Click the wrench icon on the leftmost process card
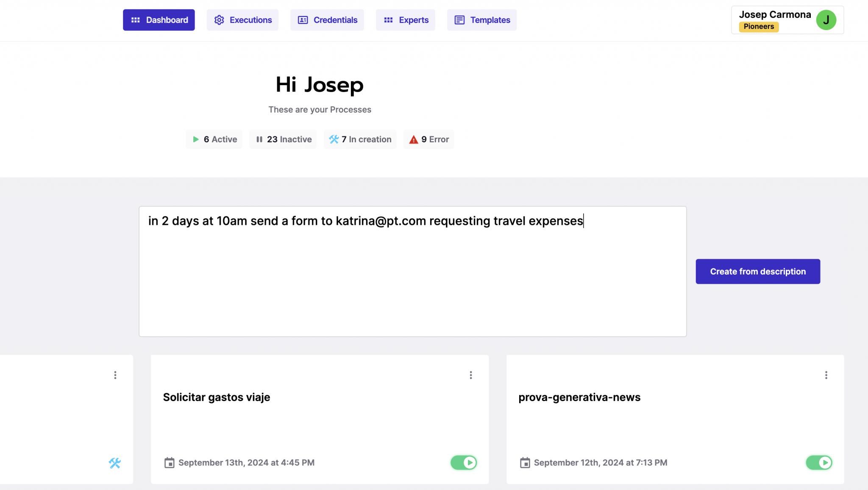The height and width of the screenshot is (490, 868). [115, 463]
